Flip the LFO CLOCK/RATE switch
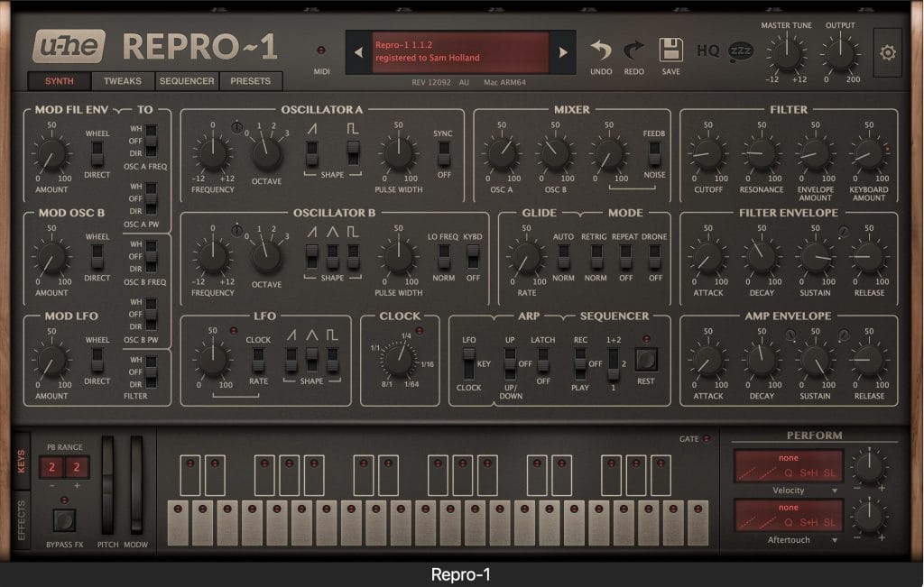 [x=258, y=359]
